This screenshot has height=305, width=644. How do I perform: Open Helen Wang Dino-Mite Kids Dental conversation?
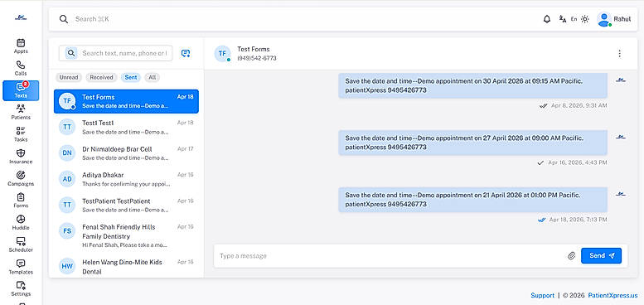(126, 266)
